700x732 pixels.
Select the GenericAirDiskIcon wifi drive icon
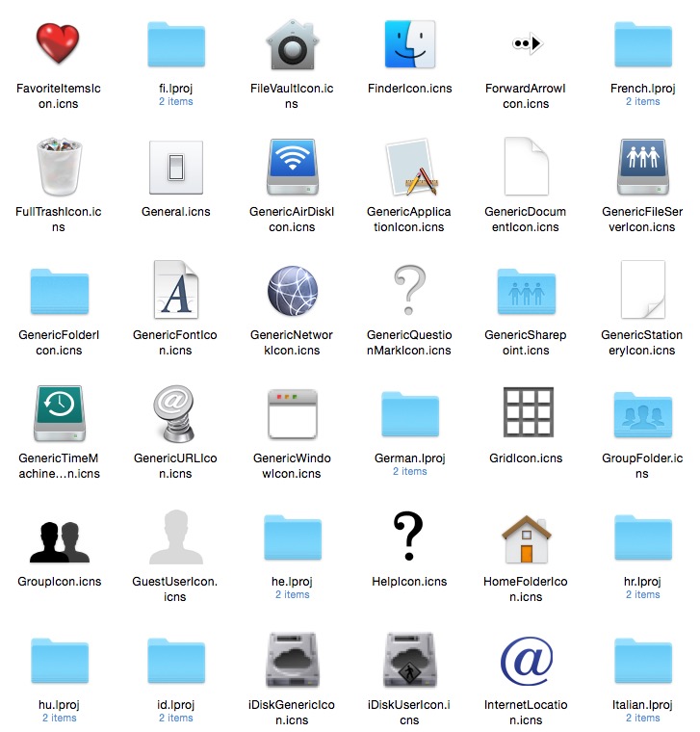[292, 168]
